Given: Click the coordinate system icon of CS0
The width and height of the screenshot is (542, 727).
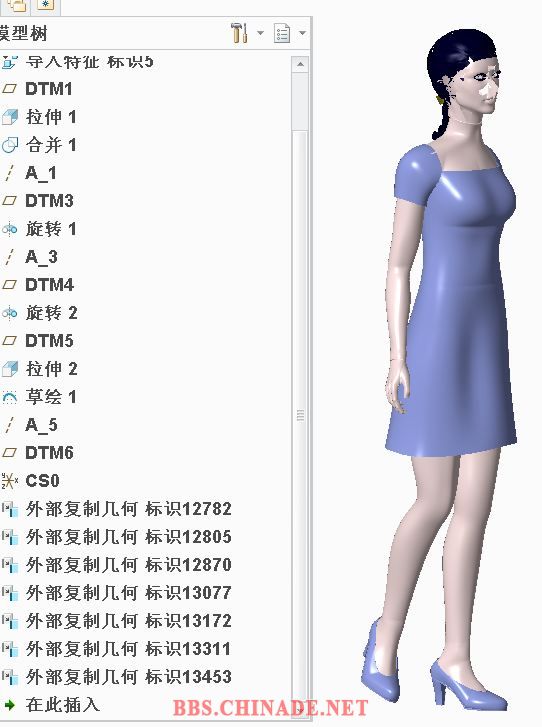Looking at the screenshot, I should (x=10, y=481).
